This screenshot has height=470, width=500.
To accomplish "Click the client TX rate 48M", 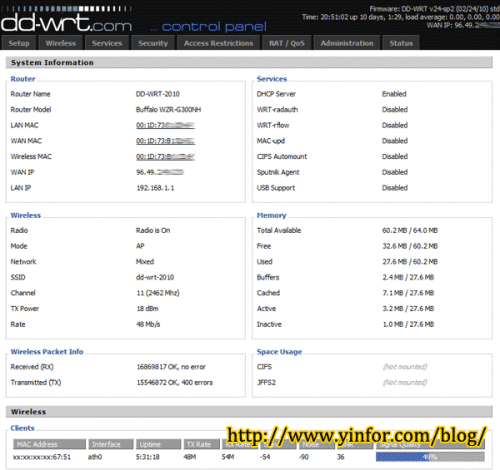I will (190, 457).
